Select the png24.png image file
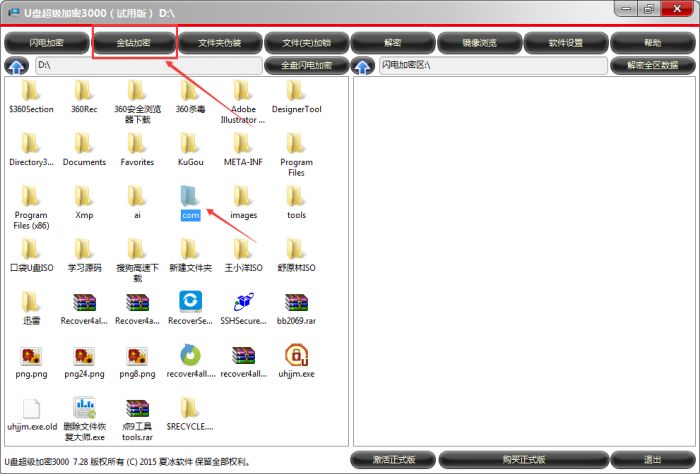Image resolution: width=700 pixels, height=474 pixels. click(84, 355)
